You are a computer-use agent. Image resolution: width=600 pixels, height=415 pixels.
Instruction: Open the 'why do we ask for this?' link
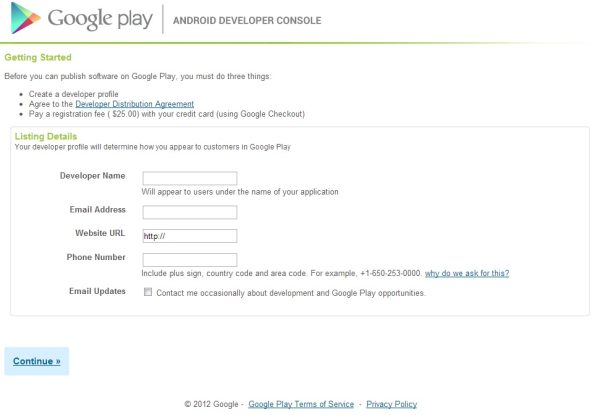(467, 273)
